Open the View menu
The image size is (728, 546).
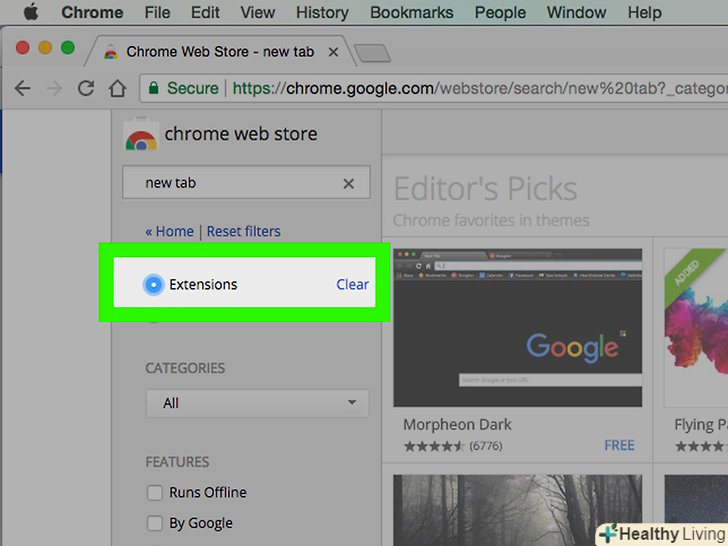coord(258,13)
